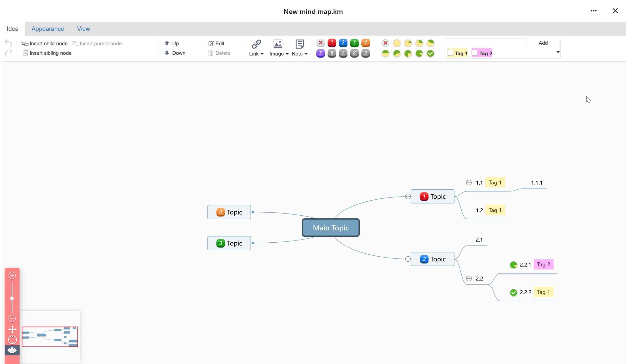Click Insert child node

(x=45, y=44)
